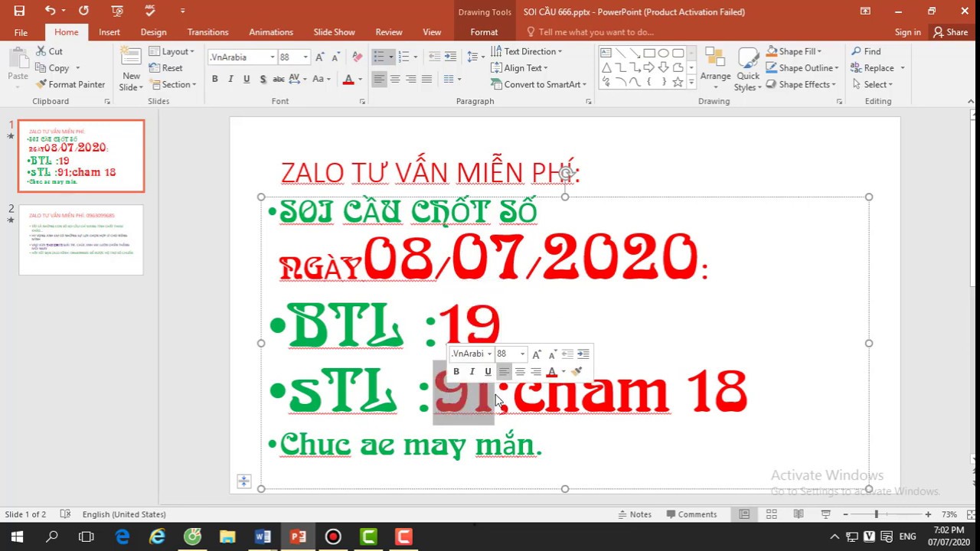Click Font Color button in ribbon
This screenshot has width=980, height=551.
pos(348,79)
